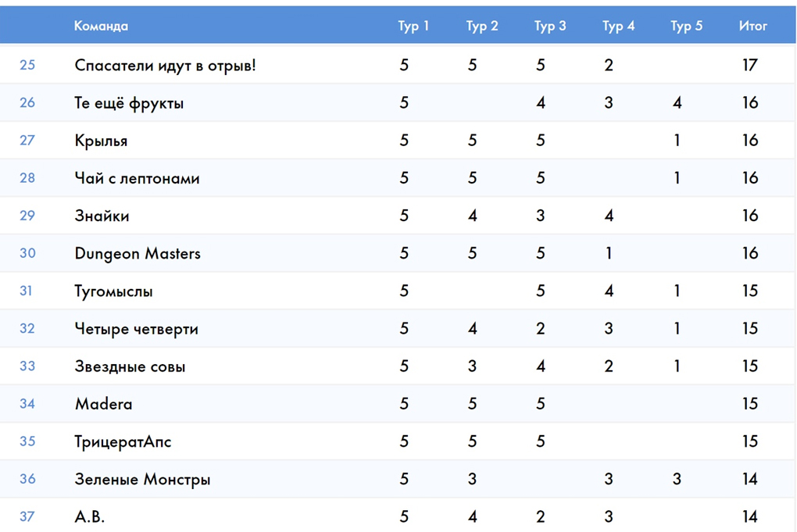Click the Тугомыслы team name
Image resolution: width=797 pixels, height=532 pixels.
[114, 291]
